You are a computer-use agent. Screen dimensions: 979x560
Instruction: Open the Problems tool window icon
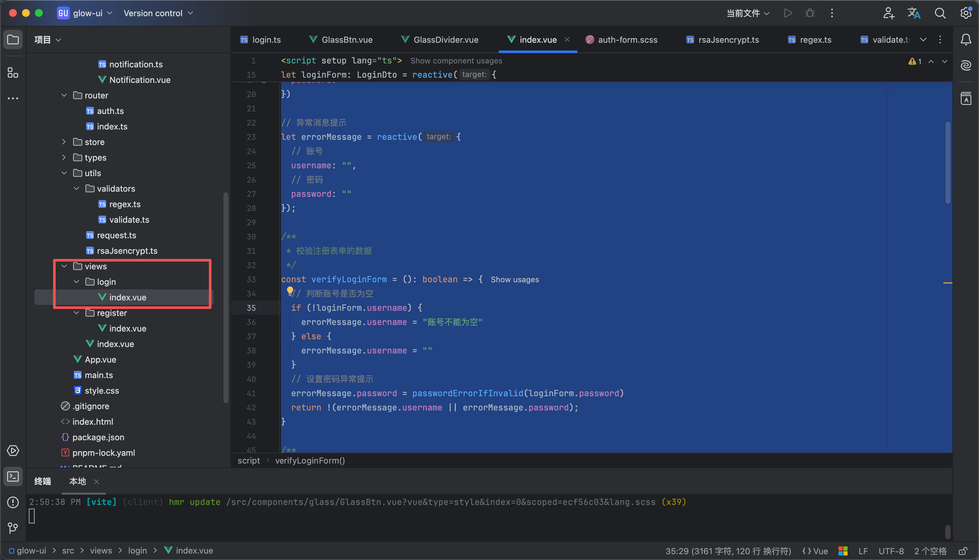pyautogui.click(x=13, y=502)
